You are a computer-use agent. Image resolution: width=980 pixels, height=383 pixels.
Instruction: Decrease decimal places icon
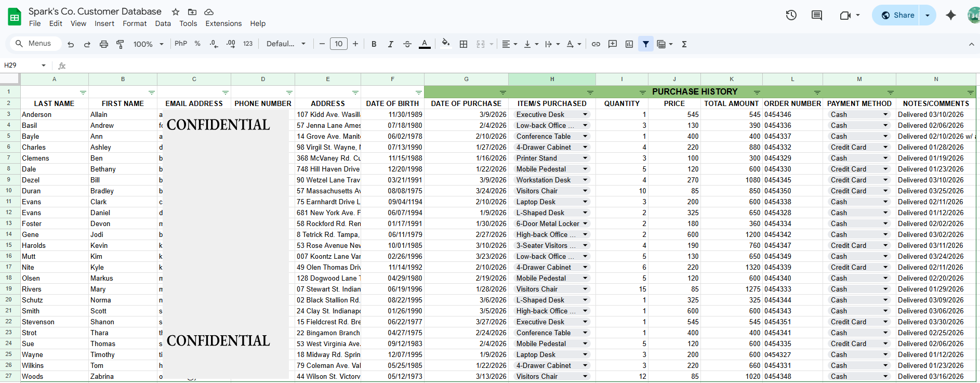click(214, 44)
